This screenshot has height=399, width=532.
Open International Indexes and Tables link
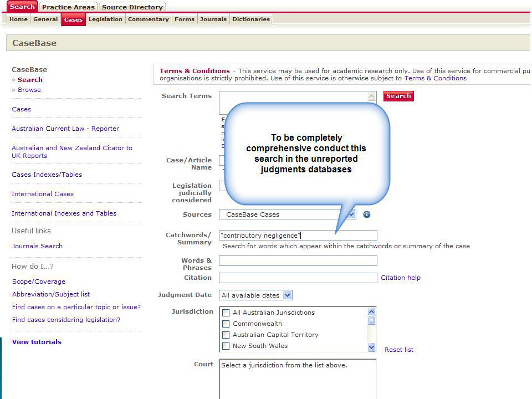[64, 213]
